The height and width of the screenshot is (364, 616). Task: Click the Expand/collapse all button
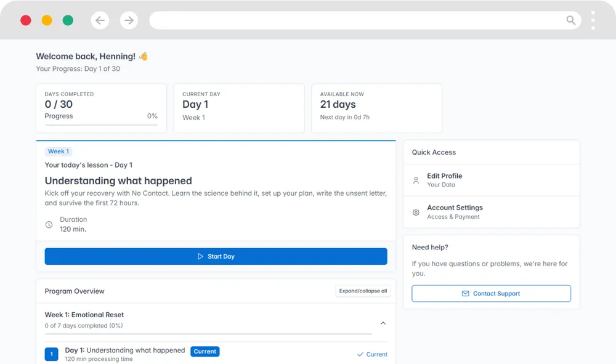coord(363,291)
